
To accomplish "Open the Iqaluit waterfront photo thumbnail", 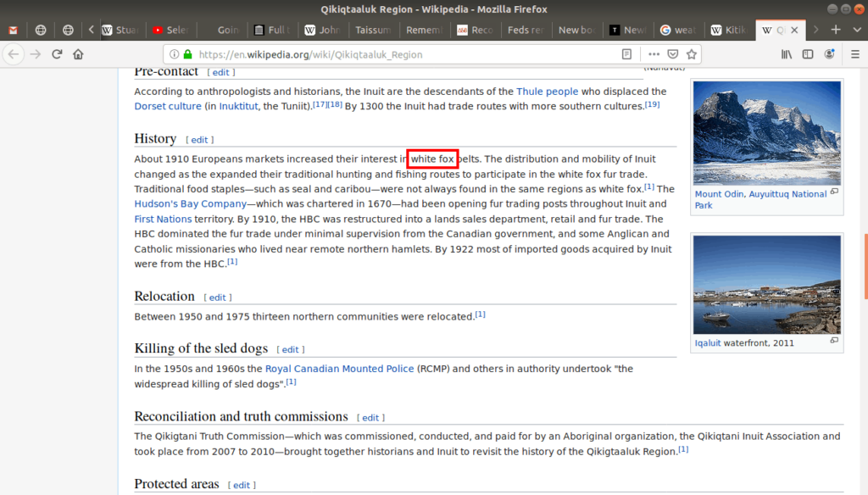I will [x=766, y=285].
